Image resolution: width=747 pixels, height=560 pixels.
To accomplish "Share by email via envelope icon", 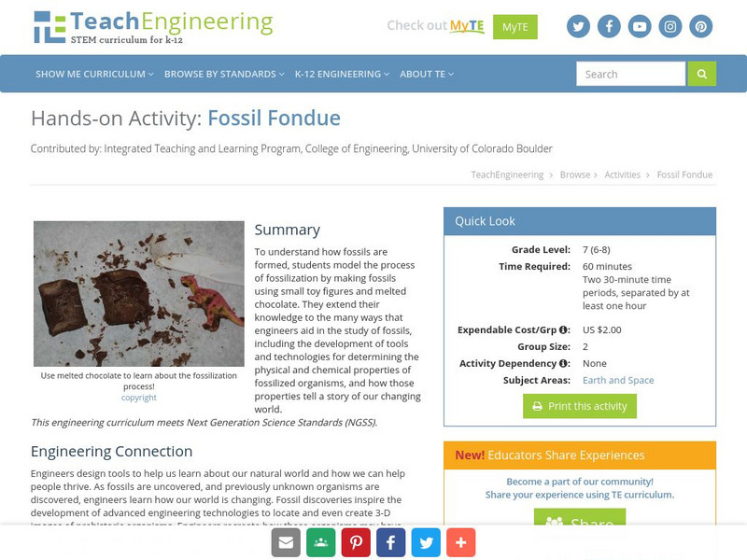I will [286, 542].
